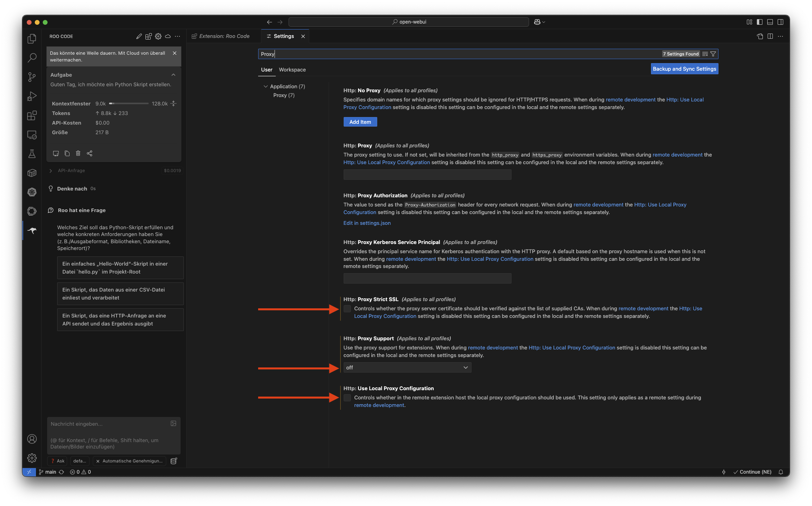Start a new task with the Roo Code pencil icon
812x506 pixels.
(x=139, y=36)
